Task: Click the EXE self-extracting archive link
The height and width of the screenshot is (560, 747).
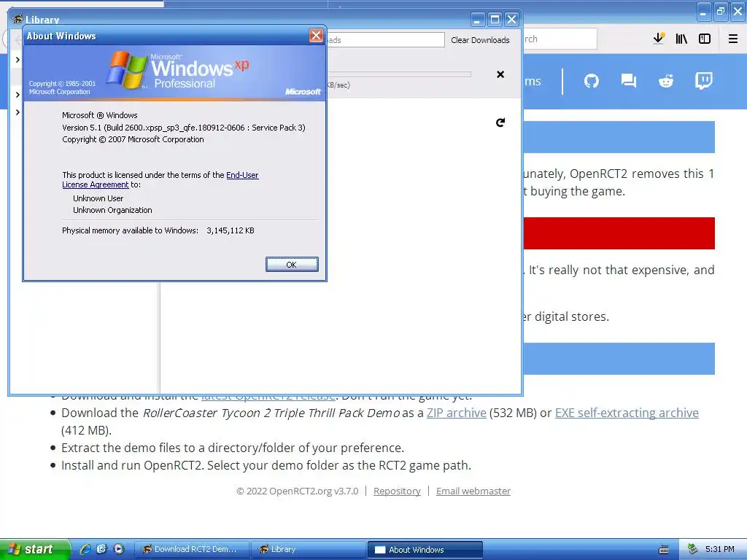Action: (627, 413)
